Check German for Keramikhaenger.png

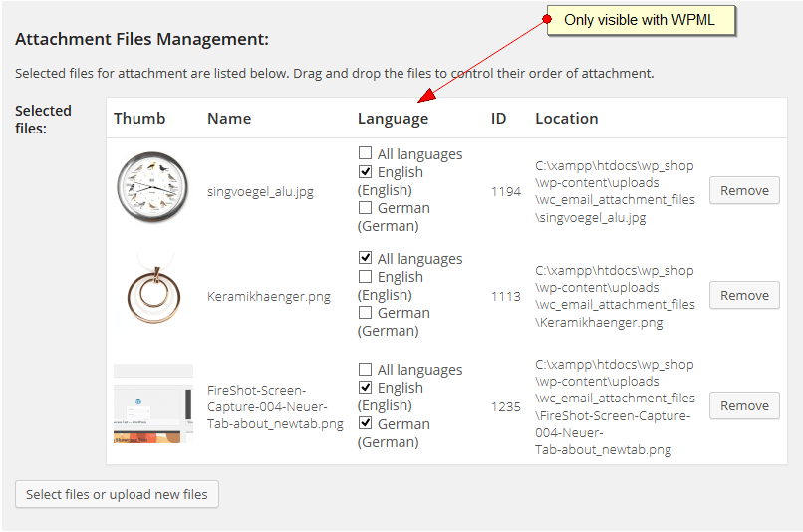coord(366,313)
